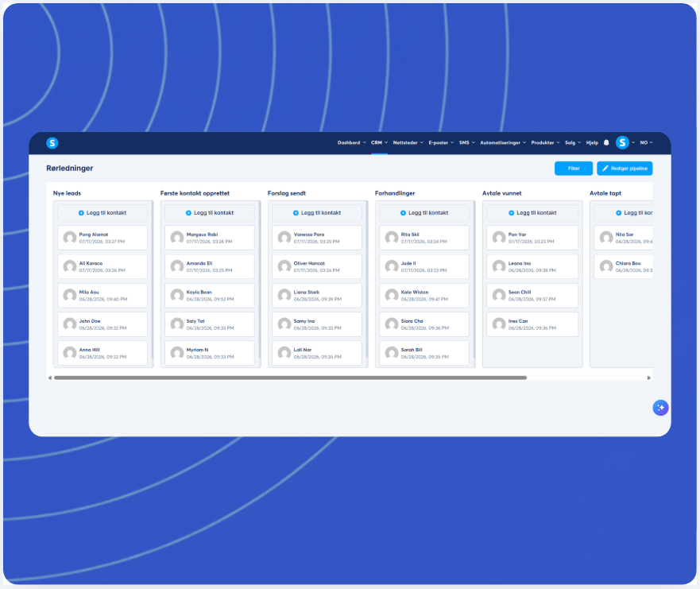Click Kayla Bean's avatar icon
Image resolution: width=700 pixels, height=589 pixels.
[x=177, y=295]
